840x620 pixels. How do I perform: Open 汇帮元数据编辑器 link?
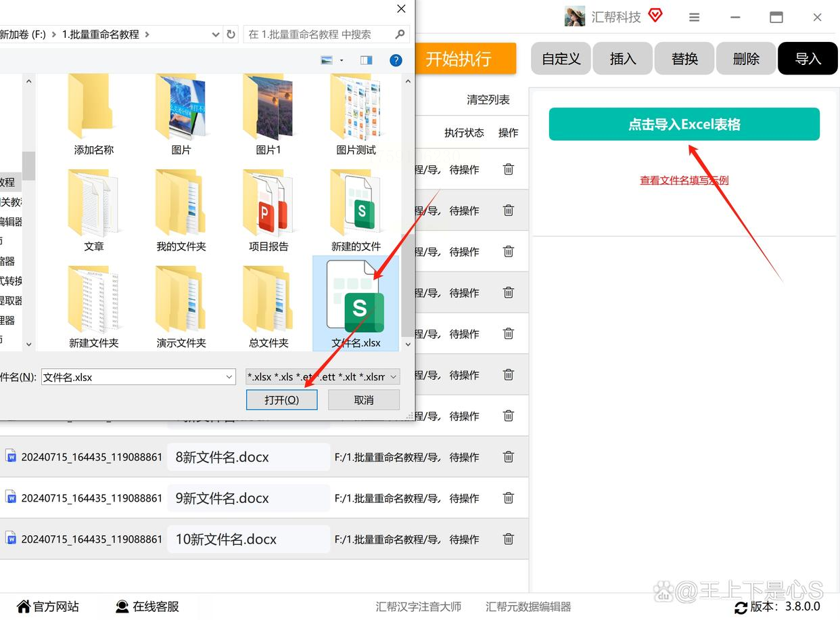click(x=528, y=607)
